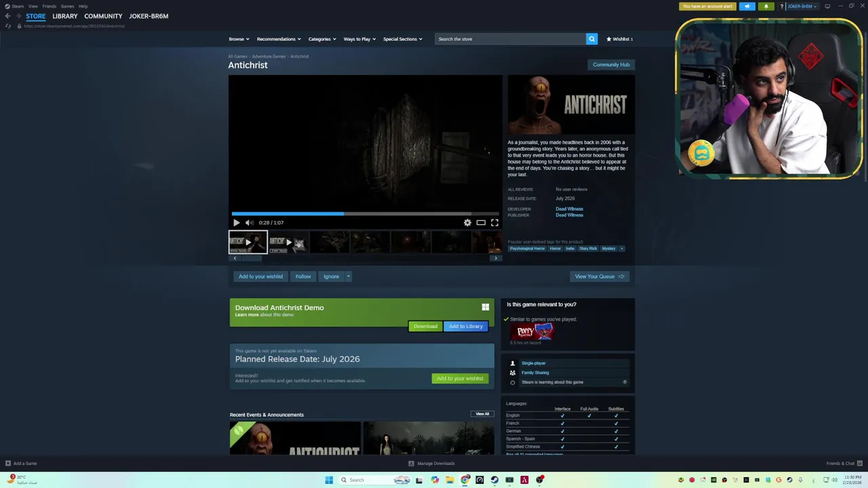
Task: Switch to the COMMUNITY tab
Action: coord(103,16)
